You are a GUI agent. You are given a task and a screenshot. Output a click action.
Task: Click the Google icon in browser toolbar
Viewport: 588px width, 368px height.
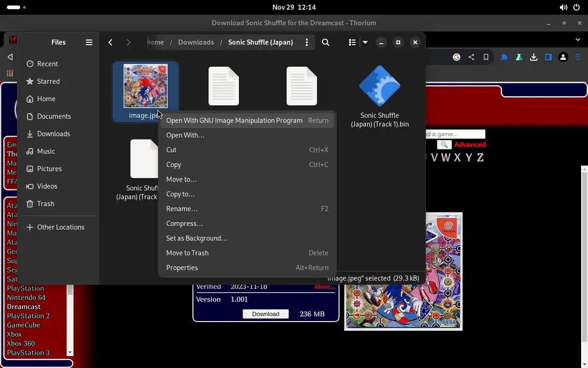click(x=457, y=57)
